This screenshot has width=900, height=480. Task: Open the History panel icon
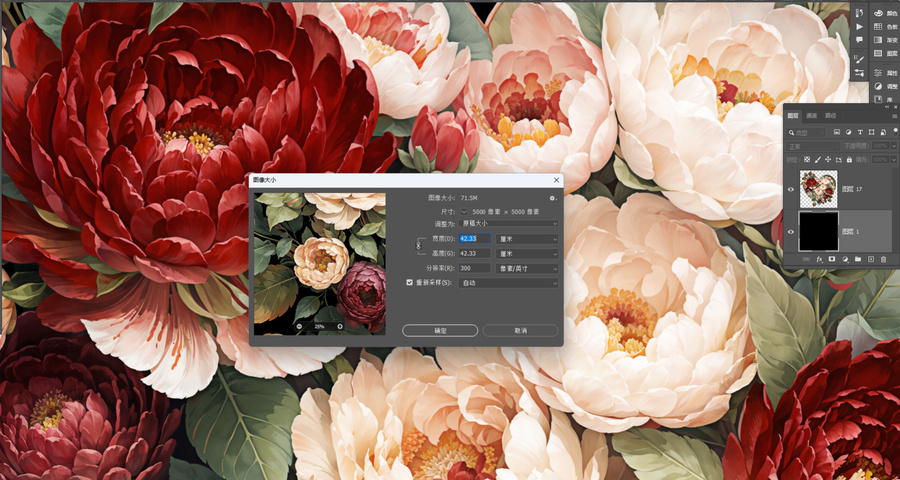pos(859,13)
